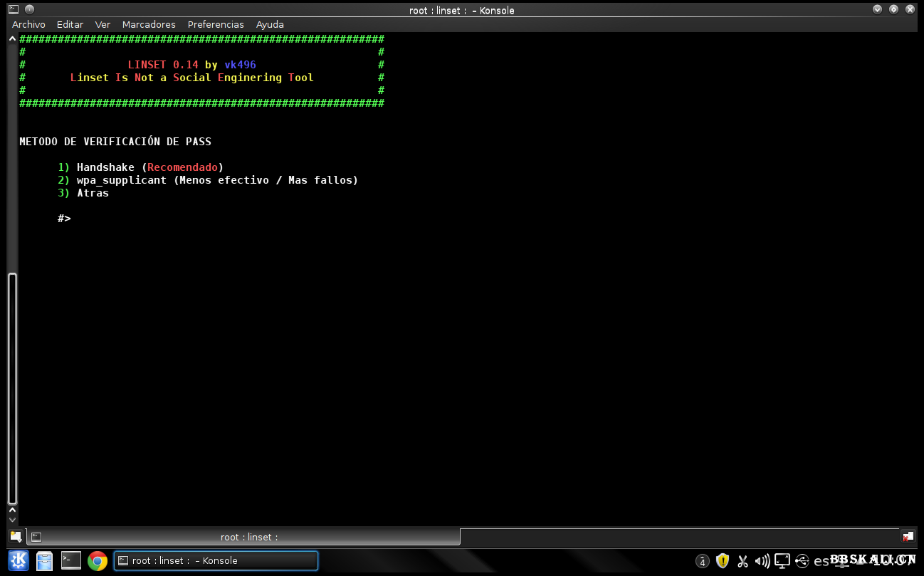Open the volume control in system tray
The image size is (924, 576).
click(x=762, y=561)
